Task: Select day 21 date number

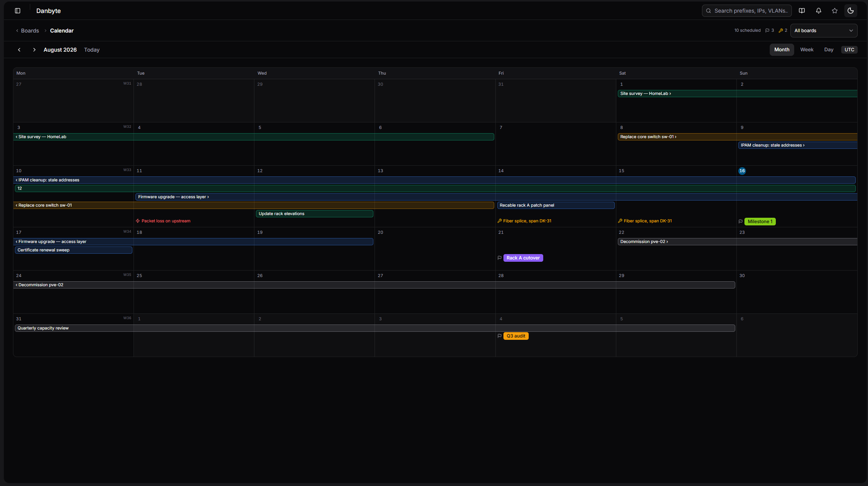Action: pyautogui.click(x=501, y=232)
